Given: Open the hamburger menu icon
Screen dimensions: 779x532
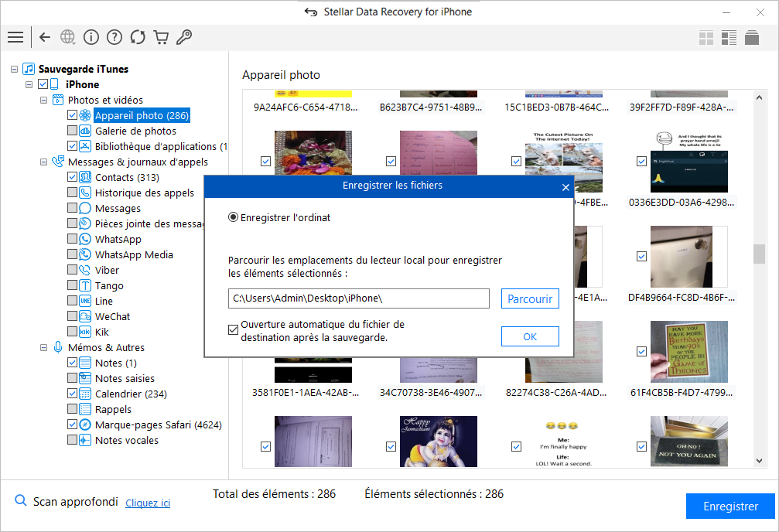Looking at the screenshot, I should [x=15, y=37].
